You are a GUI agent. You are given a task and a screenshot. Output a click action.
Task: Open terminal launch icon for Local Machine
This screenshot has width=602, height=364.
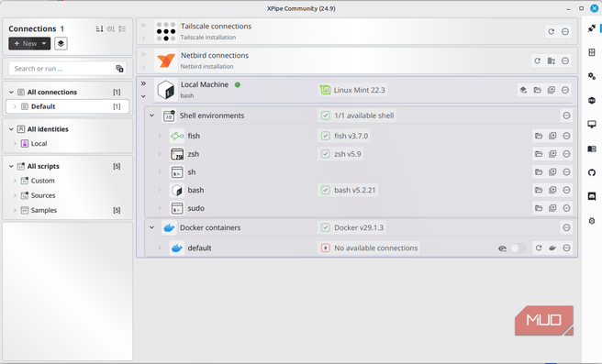point(551,90)
